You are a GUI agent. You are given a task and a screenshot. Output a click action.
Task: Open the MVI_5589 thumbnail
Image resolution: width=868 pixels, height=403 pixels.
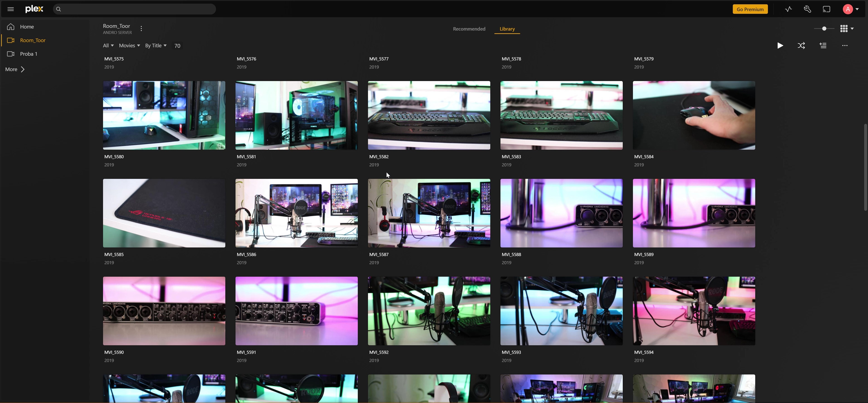(694, 213)
